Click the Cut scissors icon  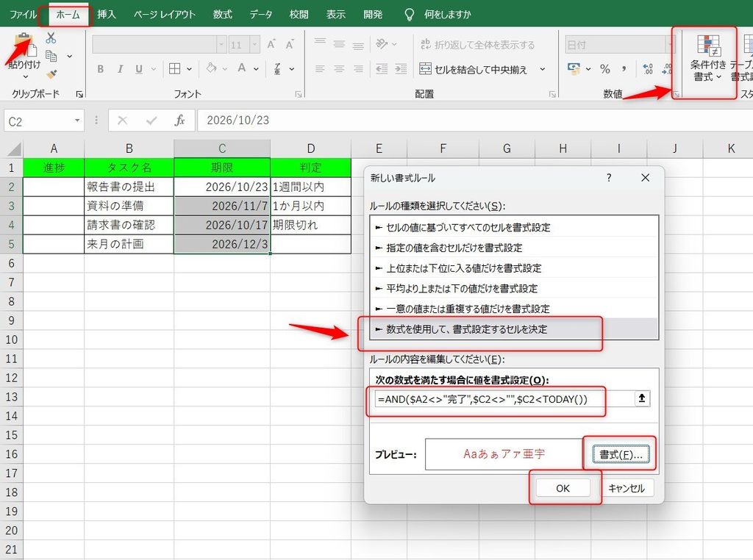click(x=51, y=38)
